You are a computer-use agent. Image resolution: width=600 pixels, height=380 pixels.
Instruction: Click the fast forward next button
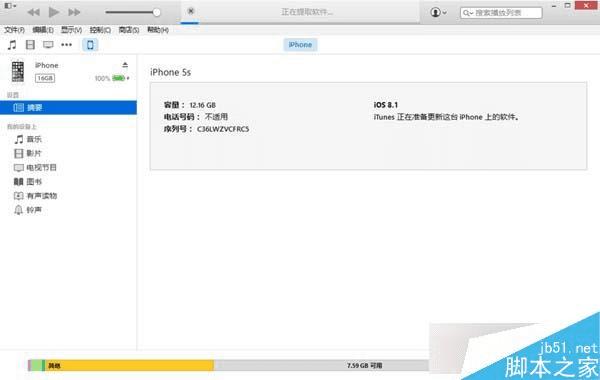click(x=74, y=12)
